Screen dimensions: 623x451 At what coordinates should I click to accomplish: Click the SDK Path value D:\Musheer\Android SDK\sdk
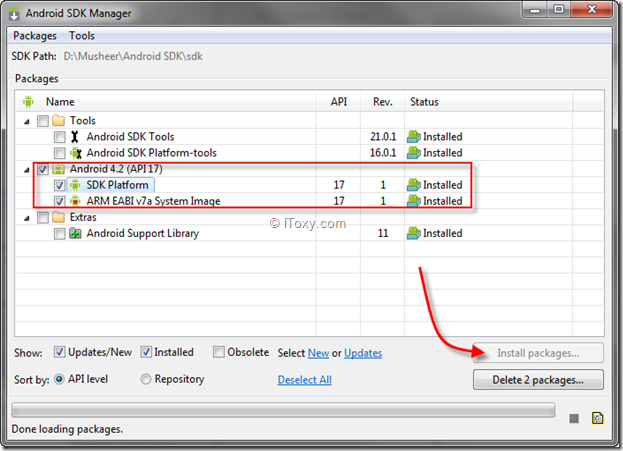click(133, 56)
